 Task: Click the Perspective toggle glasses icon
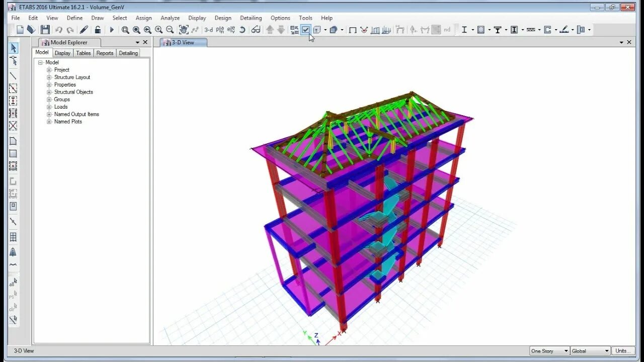pyautogui.click(x=256, y=30)
